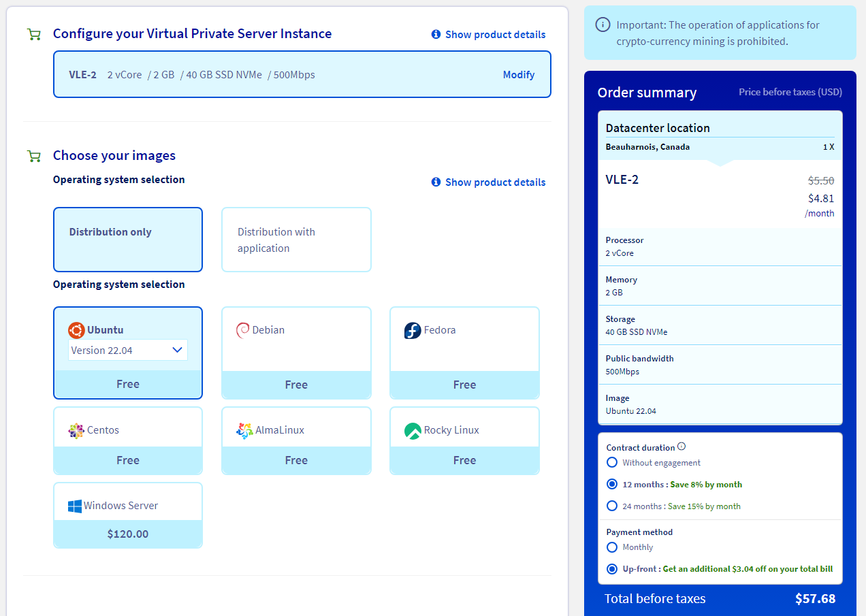Click Modify on the VLE-2 configuration
The image size is (866, 616).
518,75
